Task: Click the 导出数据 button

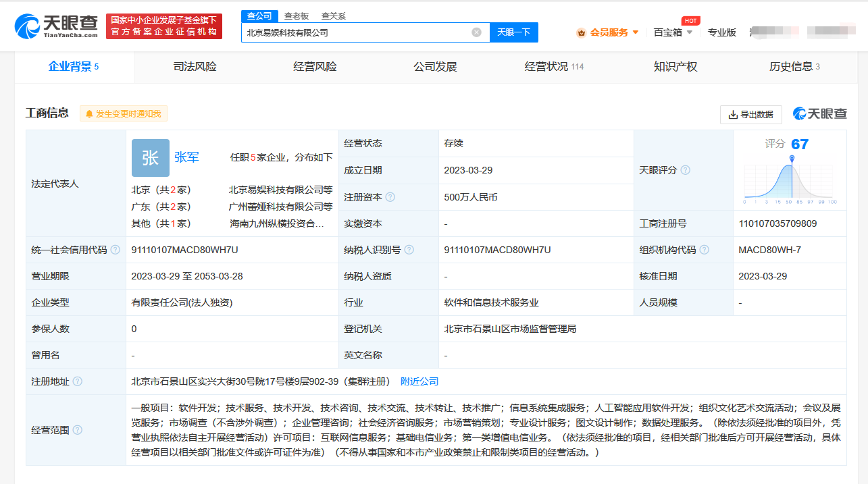Action: (x=751, y=115)
